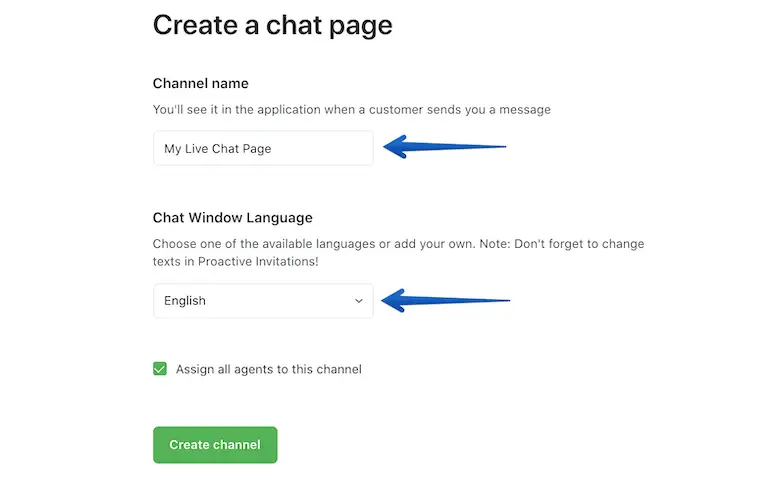Click the 'Create a chat page' heading

coord(272,25)
